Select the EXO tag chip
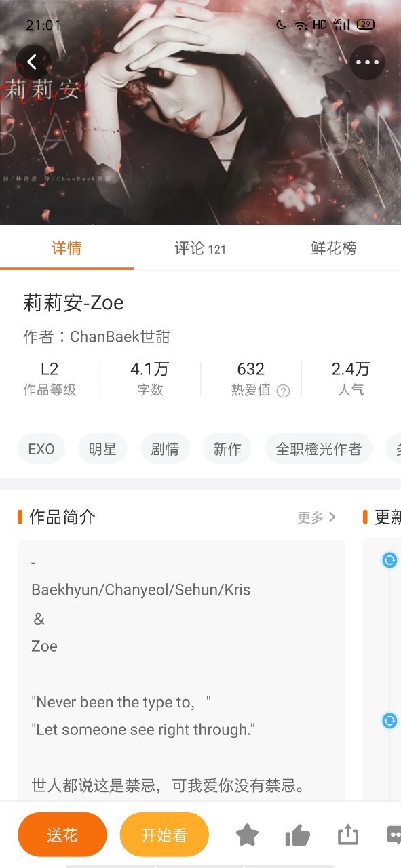The height and width of the screenshot is (868, 401). [x=41, y=449]
